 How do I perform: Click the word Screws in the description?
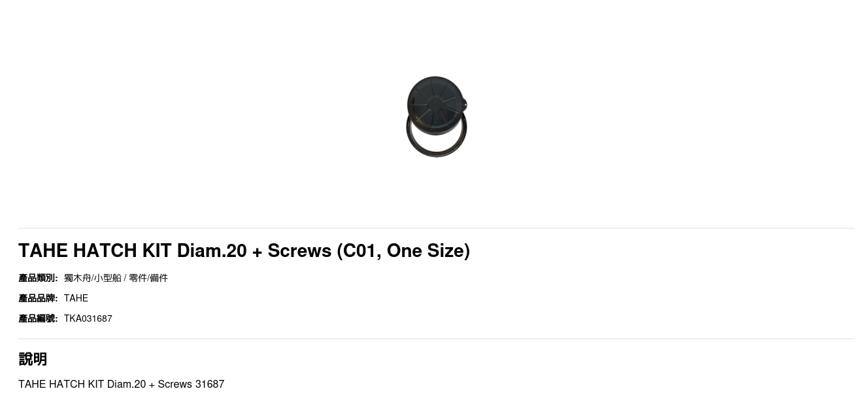point(175,384)
